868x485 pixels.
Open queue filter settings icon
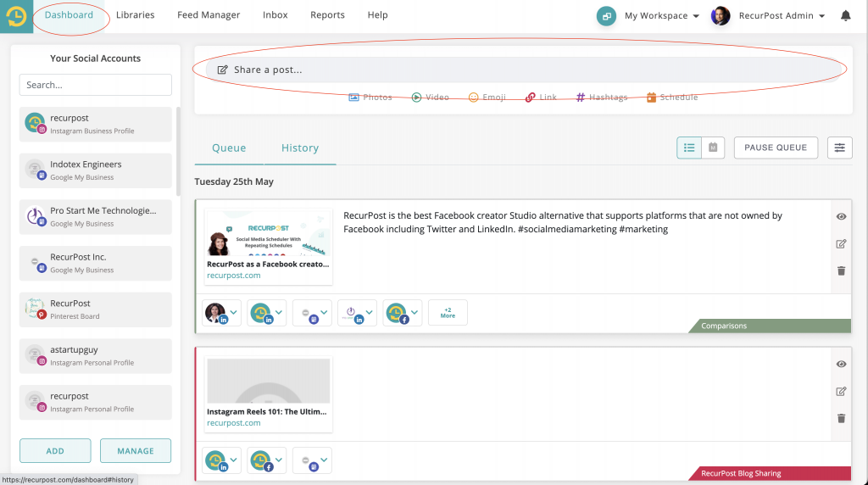click(x=840, y=148)
